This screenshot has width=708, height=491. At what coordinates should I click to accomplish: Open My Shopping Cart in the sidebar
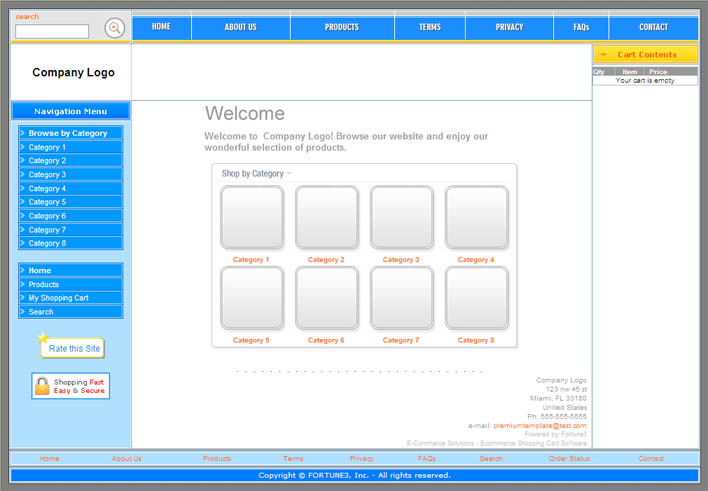(70, 298)
